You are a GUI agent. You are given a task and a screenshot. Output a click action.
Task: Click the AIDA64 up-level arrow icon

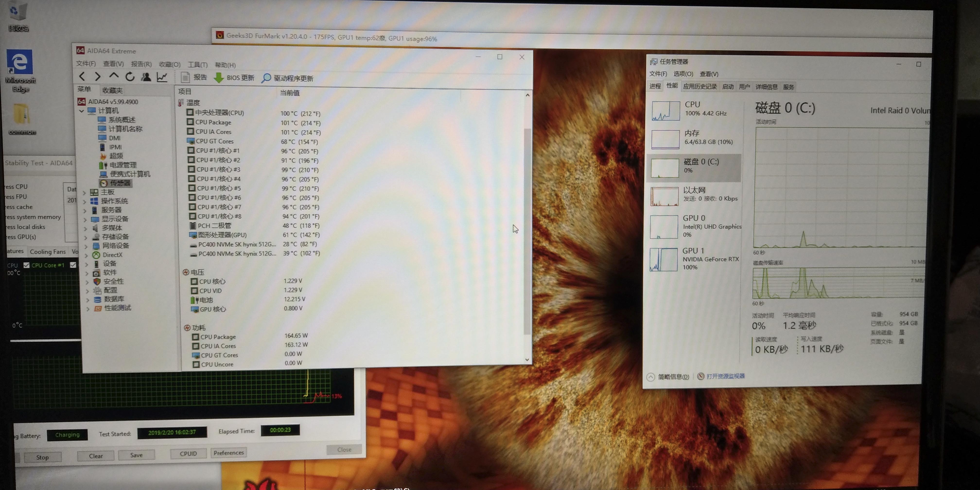[x=114, y=76]
